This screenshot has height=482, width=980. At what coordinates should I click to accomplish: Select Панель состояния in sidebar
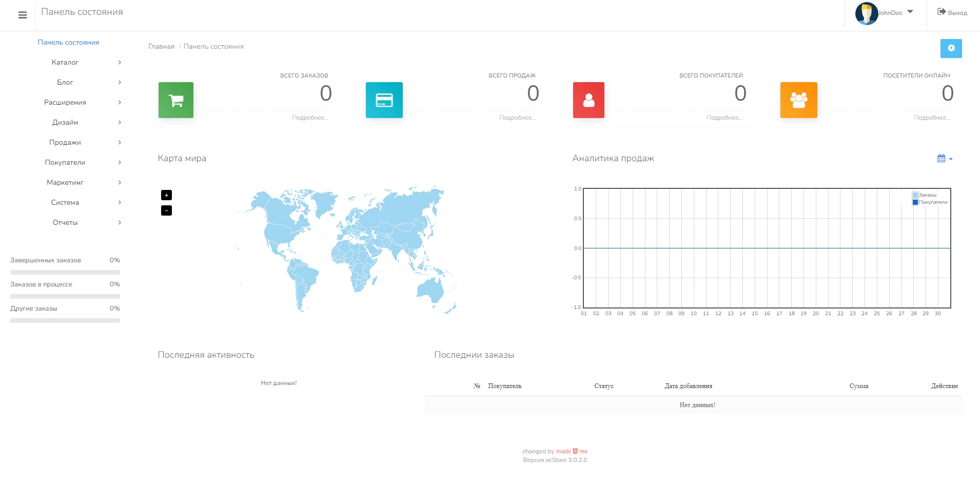click(68, 42)
